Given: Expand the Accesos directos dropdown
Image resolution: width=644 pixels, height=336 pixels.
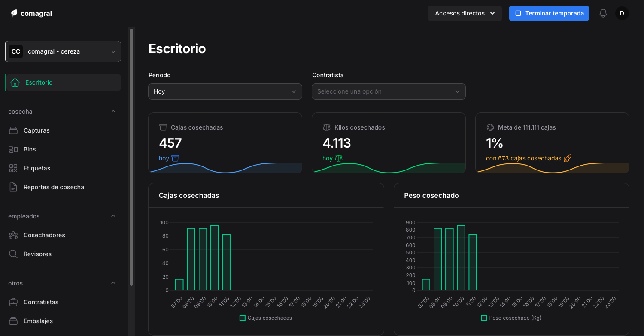Looking at the screenshot, I should (x=465, y=13).
